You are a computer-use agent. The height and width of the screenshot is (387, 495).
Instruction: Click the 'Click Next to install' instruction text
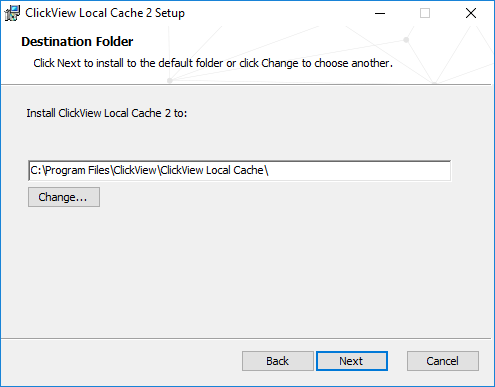click(213, 63)
